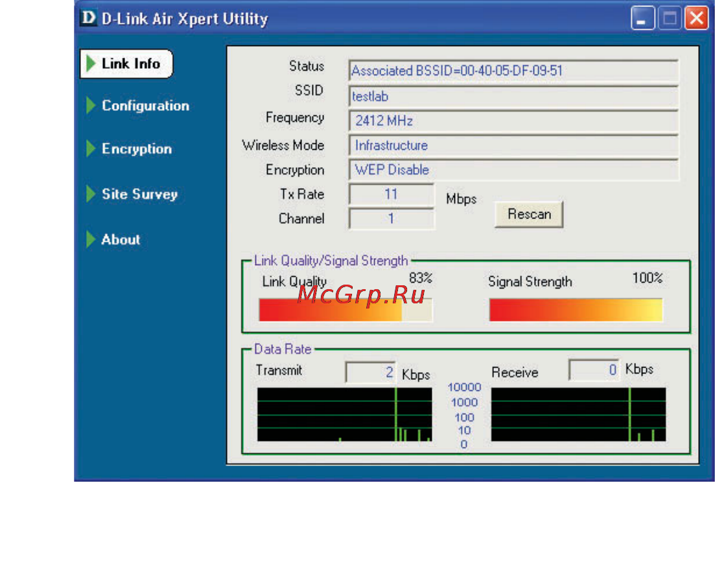Click the Rescan button

[529, 215]
